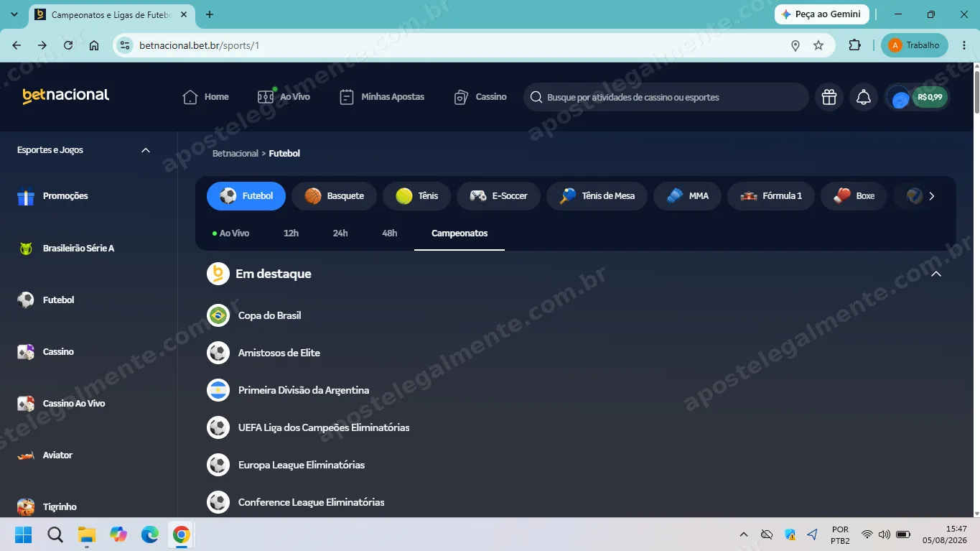Click the page vertical scrollbar
Image resolution: width=980 pixels, height=551 pixels.
[976, 92]
